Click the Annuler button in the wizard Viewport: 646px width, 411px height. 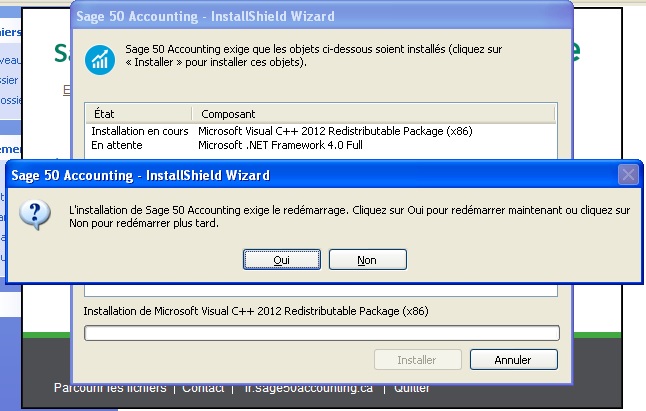coord(514,360)
